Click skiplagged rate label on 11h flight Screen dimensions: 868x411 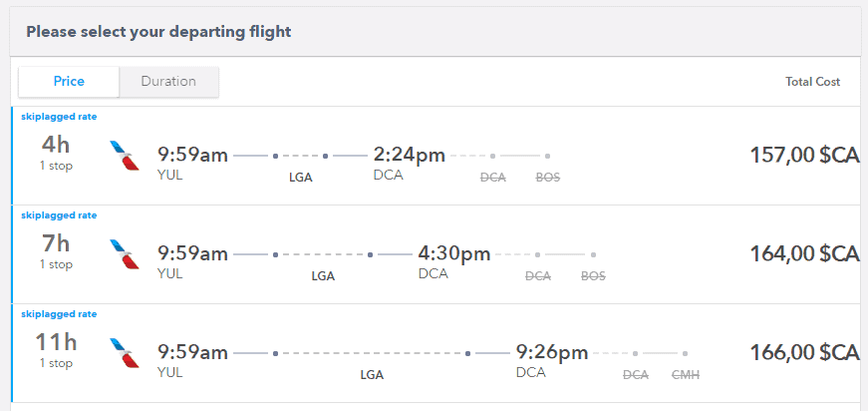[x=59, y=314]
